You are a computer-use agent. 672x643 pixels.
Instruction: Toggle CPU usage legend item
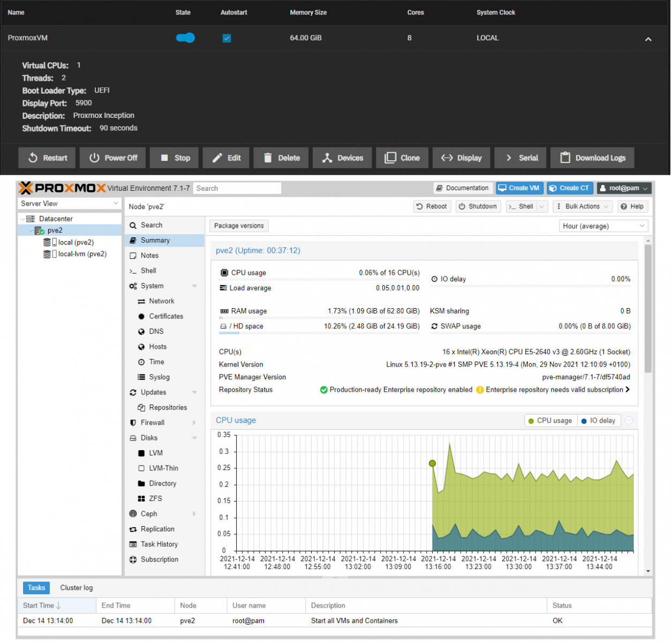550,421
